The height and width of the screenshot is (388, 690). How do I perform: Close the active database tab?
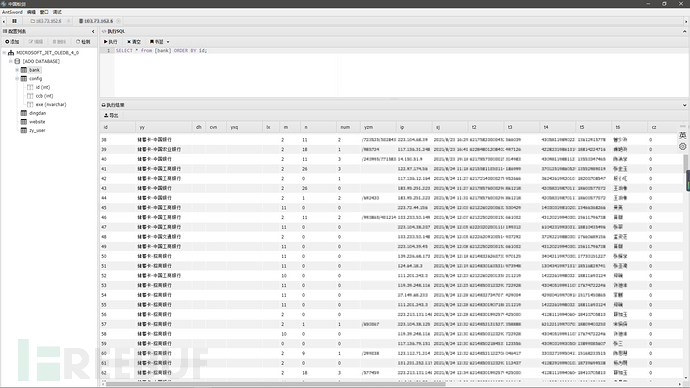pos(118,21)
